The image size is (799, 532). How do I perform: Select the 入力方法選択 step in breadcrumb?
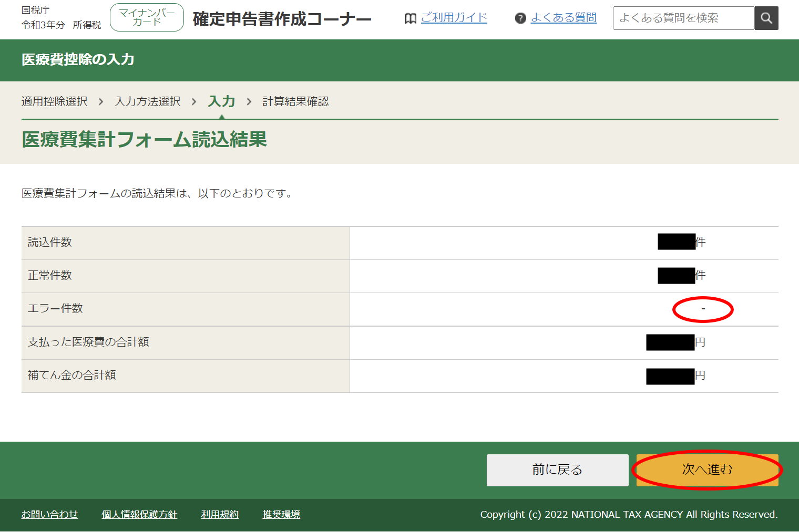(x=148, y=101)
